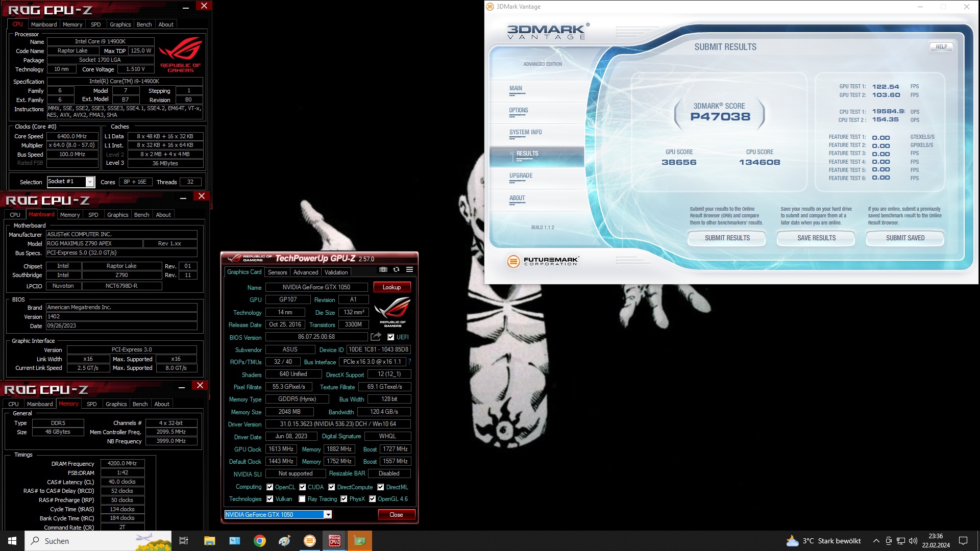The height and width of the screenshot is (551, 980).
Task: Open the Validation tab in GPU-Z
Action: [x=336, y=272]
